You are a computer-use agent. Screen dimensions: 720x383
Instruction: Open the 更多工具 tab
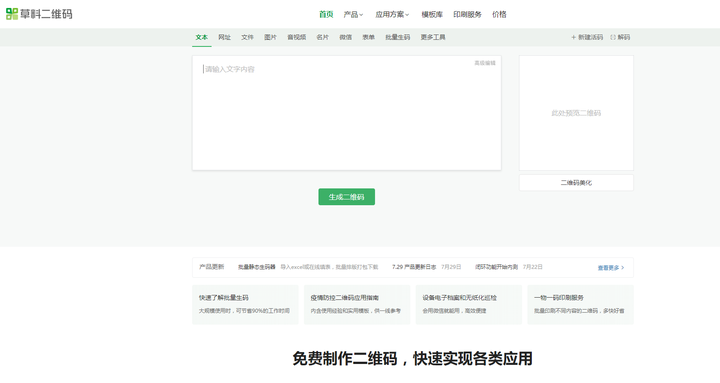pyautogui.click(x=433, y=37)
